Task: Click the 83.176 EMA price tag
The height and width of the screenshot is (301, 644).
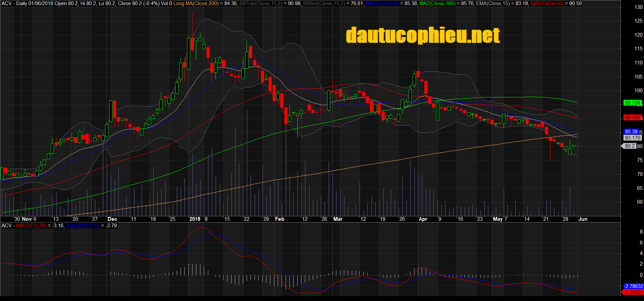Action: click(632, 138)
